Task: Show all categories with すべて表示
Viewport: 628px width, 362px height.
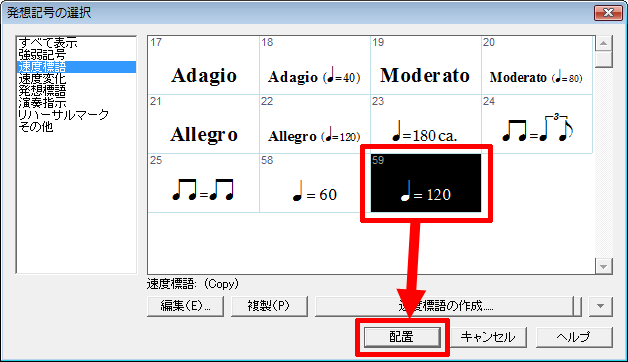Action: [x=48, y=42]
